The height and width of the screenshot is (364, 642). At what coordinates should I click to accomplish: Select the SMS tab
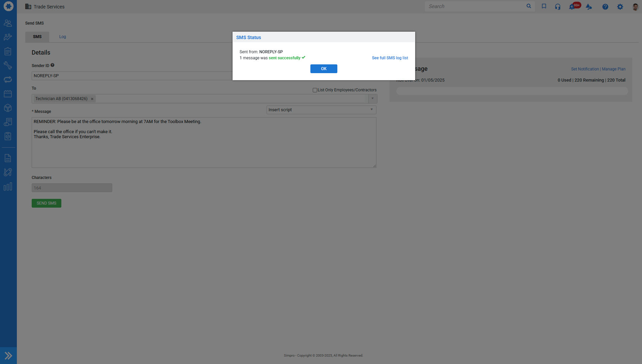(37, 37)
